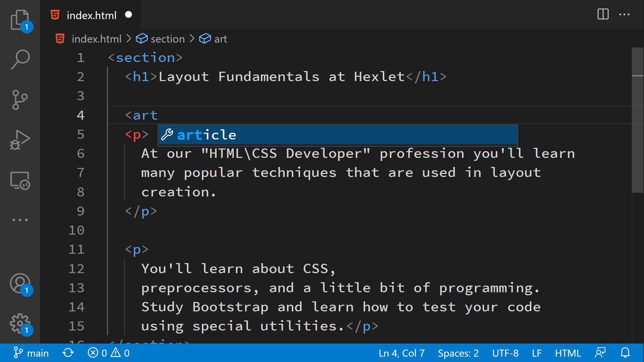
Task: Change the HTML language mode
Action: coord(568,353)
